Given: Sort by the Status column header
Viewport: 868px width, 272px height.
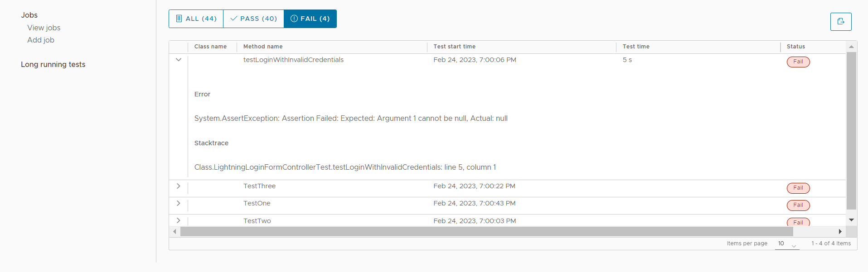Looking at the screenshot, I should point(795,47).
